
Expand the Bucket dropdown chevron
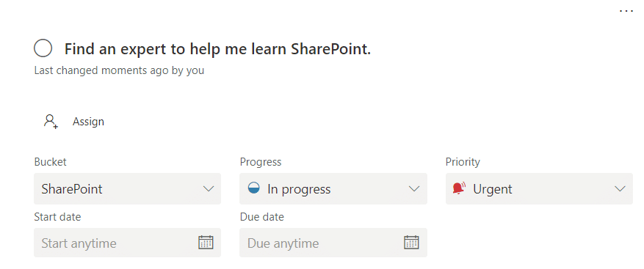(209, 188)
